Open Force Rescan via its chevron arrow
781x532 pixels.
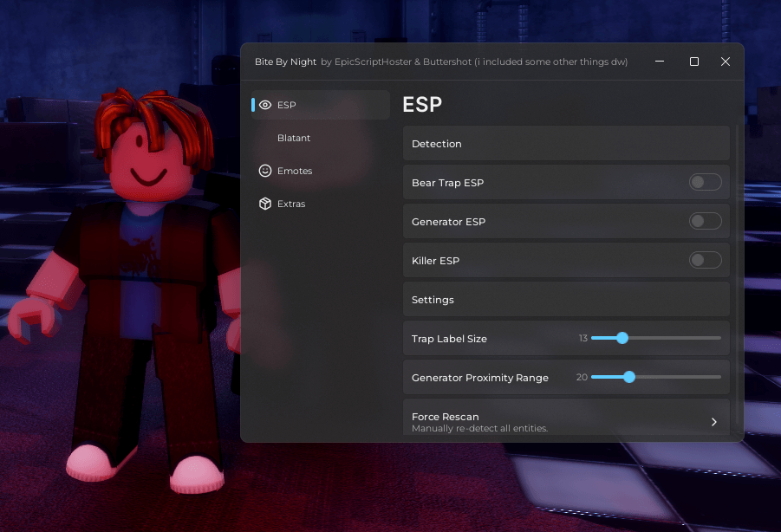tap(714, 422)
